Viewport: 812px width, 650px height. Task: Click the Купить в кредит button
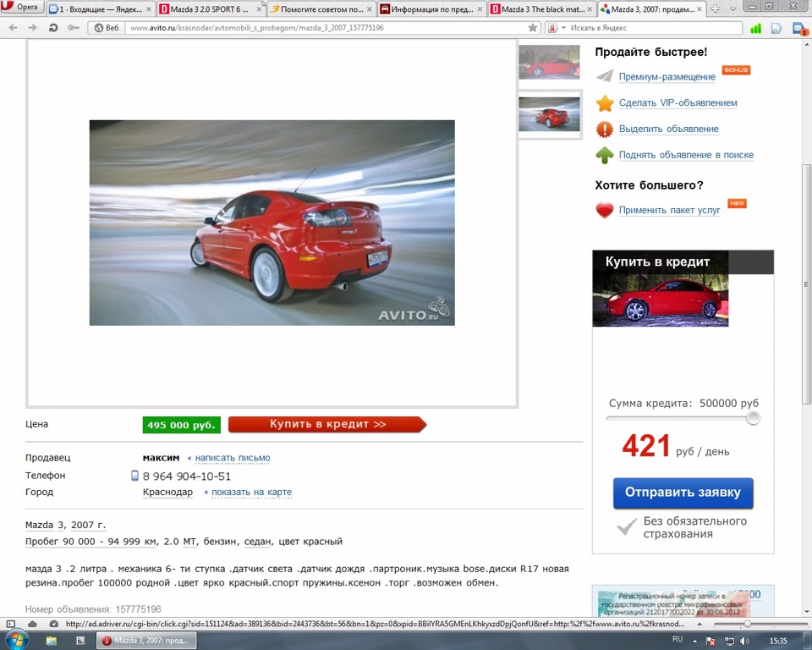click(328, 424)
